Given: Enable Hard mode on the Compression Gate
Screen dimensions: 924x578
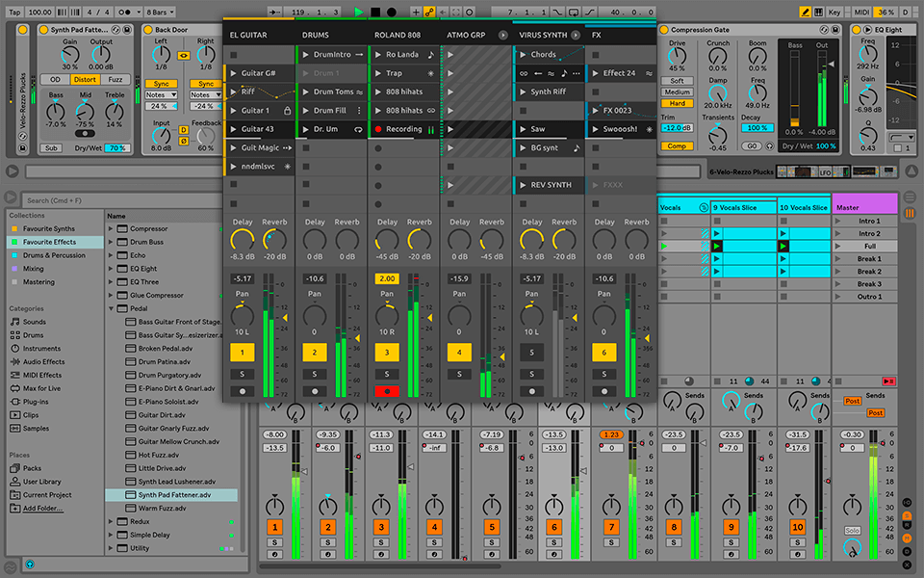Looking at the screenshot, I should [x=677, y=102].
